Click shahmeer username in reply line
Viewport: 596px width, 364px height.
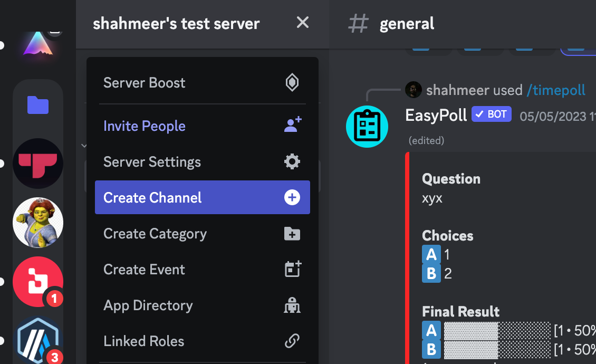[458, 90]
